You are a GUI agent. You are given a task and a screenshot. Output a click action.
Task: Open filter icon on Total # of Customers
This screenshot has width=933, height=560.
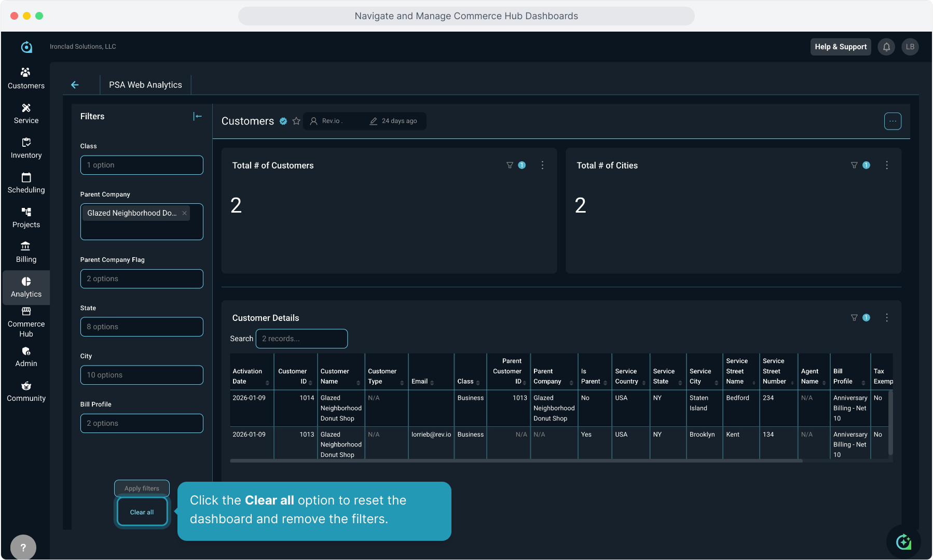[510, 165]
